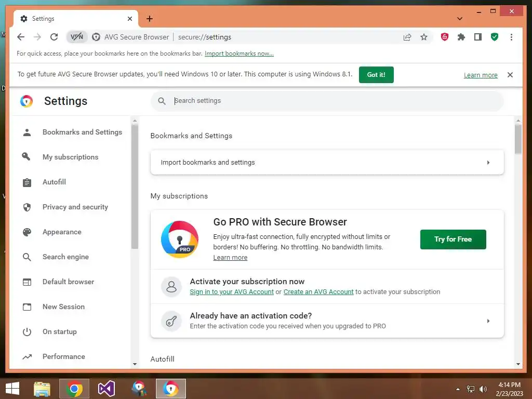This screenshot has width=532, height=399.
Task: Click the Try for Free button
Action: point(453,239)
